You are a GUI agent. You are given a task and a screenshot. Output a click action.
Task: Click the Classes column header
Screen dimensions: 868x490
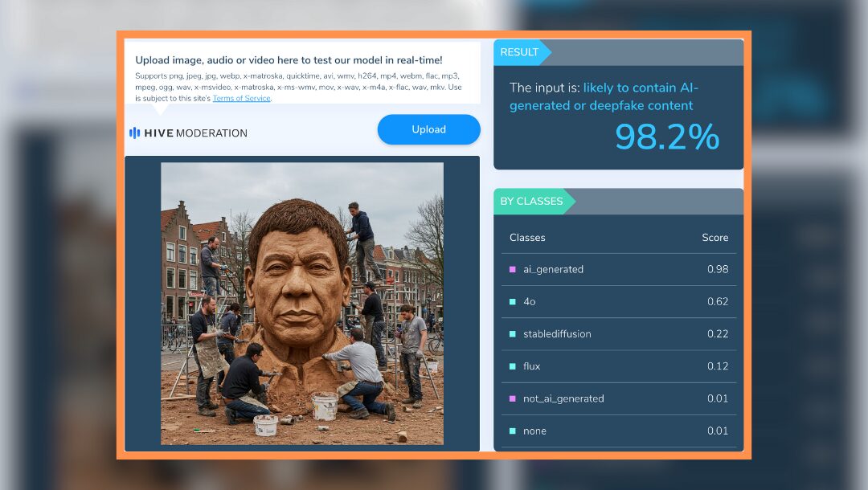527,238
